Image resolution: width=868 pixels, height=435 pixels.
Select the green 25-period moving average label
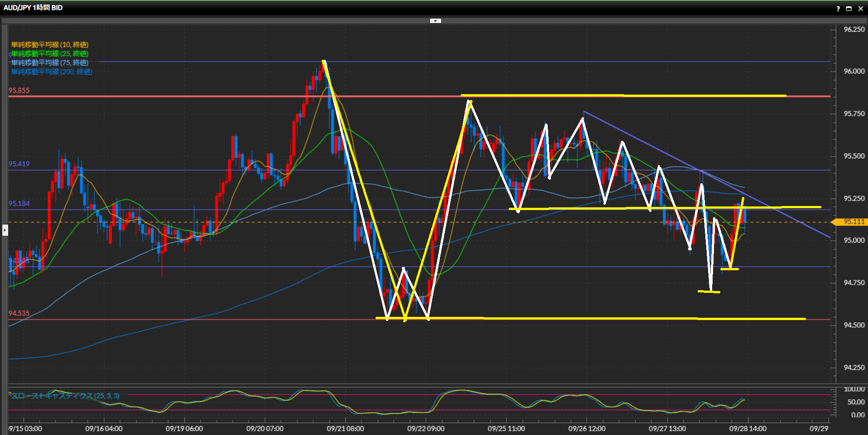coord(50,54)
